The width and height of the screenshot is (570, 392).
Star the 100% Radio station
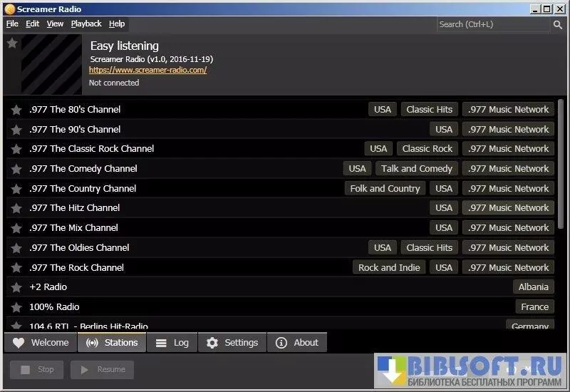[x=16, y=307]
